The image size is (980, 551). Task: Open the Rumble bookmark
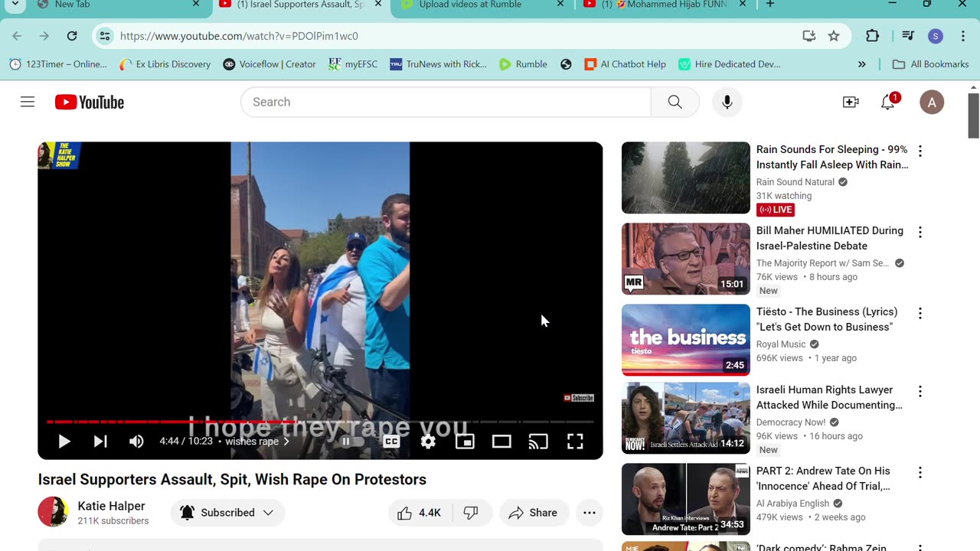[x=523, y=64]
